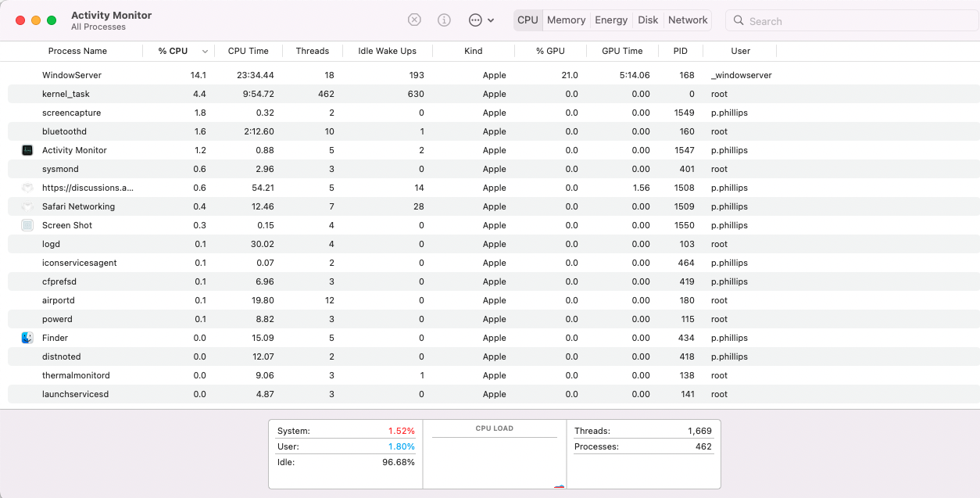Click the Threads total 1,669
Viewport: 980px width, 498px height.
click(700, 431)
